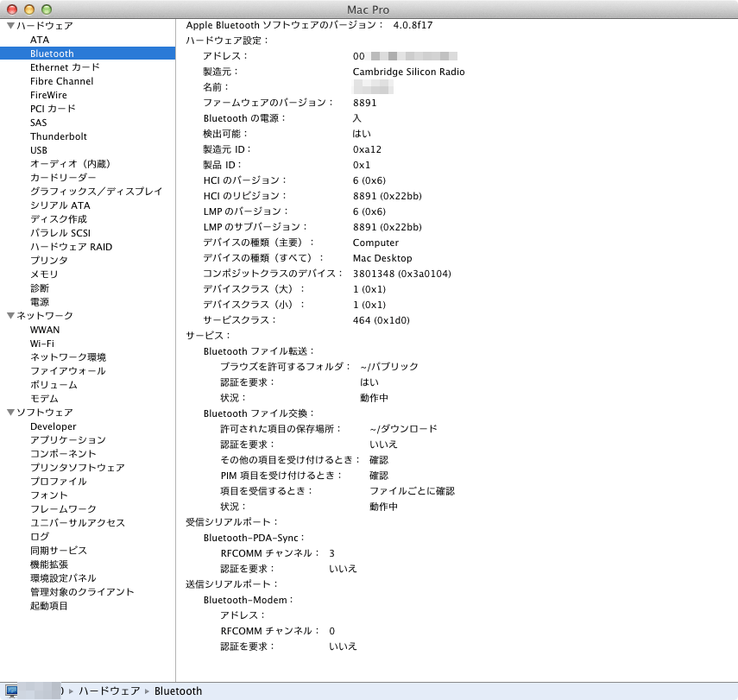Click Bluetooth in the path bar
The width and height of the screenshot is (738, 700).
click(x=178, y=691)
